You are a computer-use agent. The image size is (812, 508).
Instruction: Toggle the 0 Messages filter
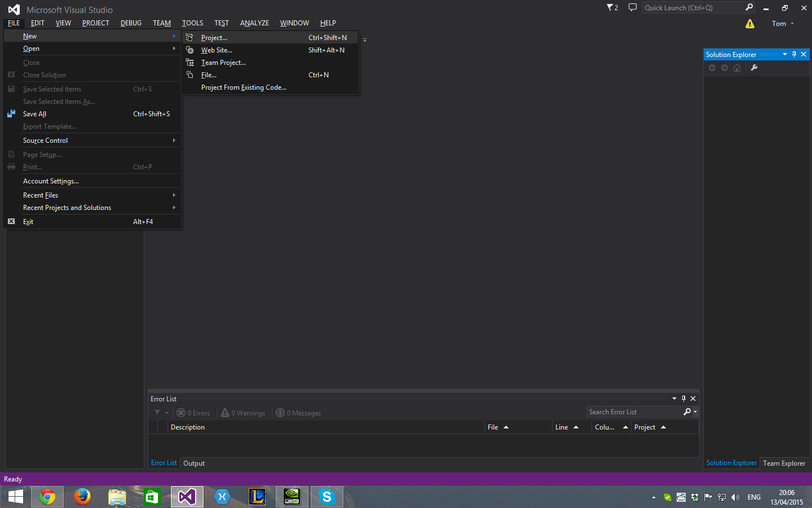point(298,413)
